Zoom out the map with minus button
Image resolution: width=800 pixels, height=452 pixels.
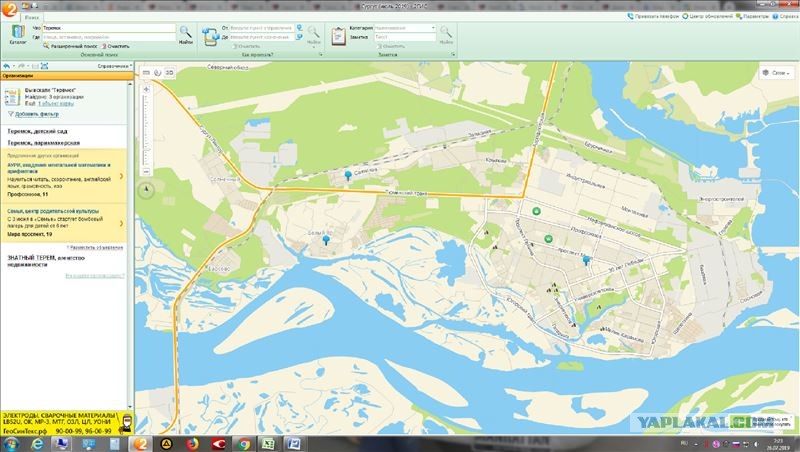pos(146,171)
